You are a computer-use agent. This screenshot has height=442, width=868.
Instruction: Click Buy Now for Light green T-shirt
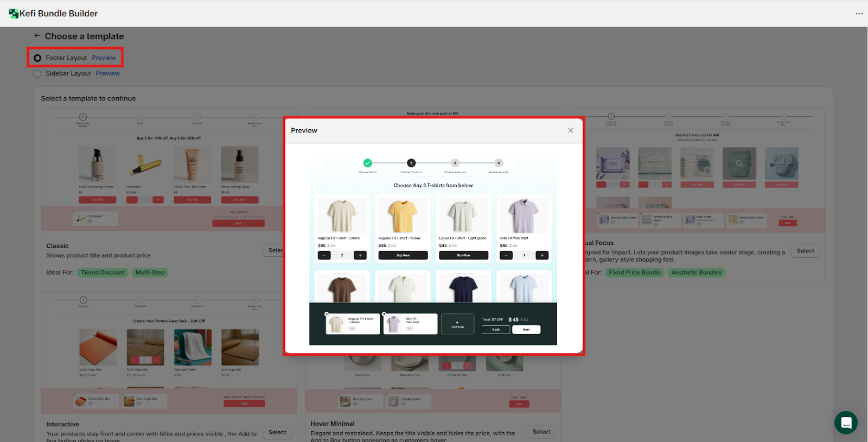[463, 255]
